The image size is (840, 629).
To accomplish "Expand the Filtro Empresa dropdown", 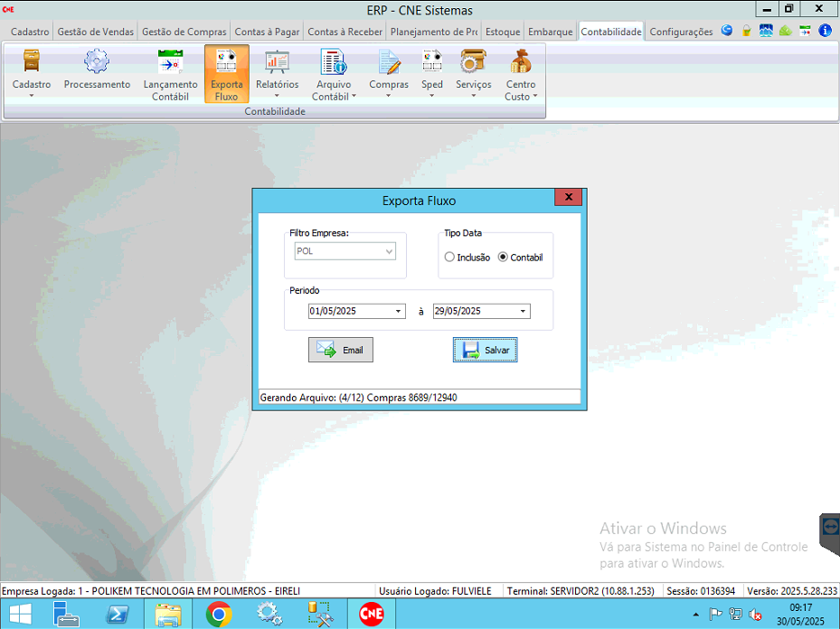I will click(x=389, y=251).
